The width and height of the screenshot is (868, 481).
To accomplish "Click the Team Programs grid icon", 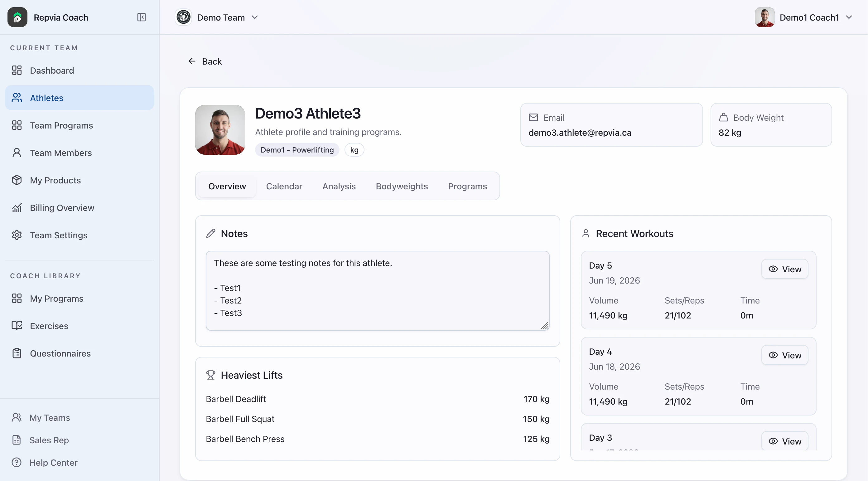I will [17, 125].
